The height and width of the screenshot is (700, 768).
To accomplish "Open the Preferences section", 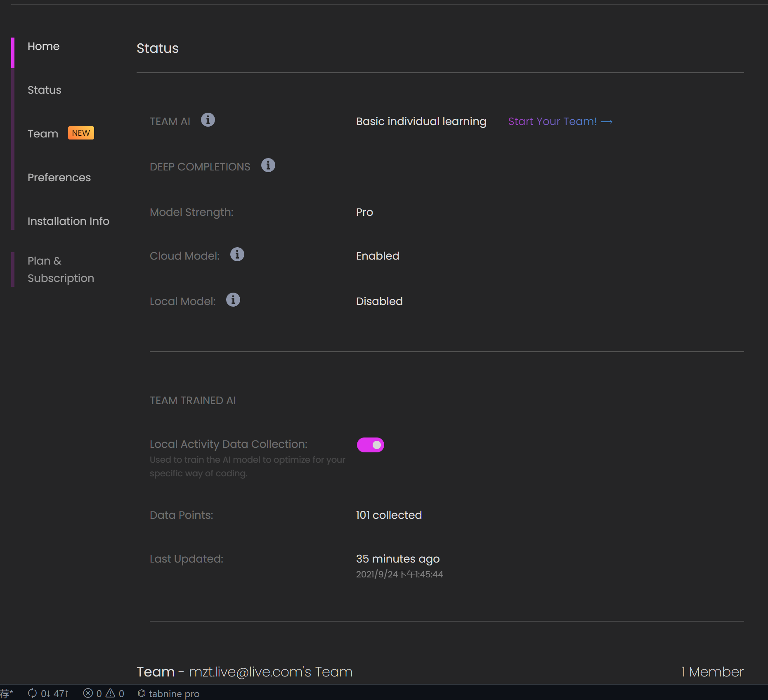I will (x=59, y=177).
